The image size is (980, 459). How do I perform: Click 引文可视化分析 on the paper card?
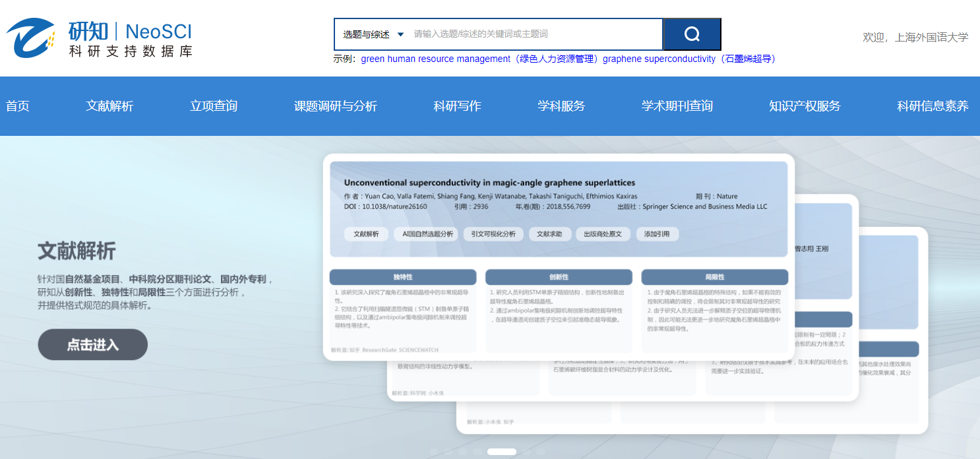(493, 234)
